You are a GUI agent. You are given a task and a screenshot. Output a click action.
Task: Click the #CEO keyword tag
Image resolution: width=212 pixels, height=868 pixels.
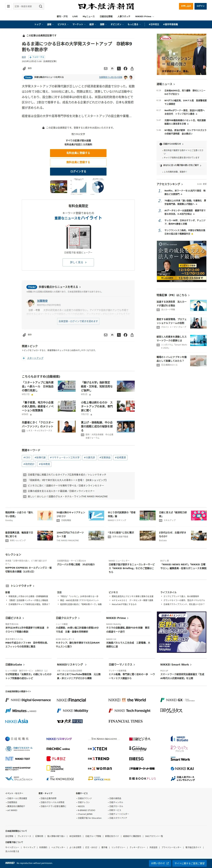click(27, 457)
